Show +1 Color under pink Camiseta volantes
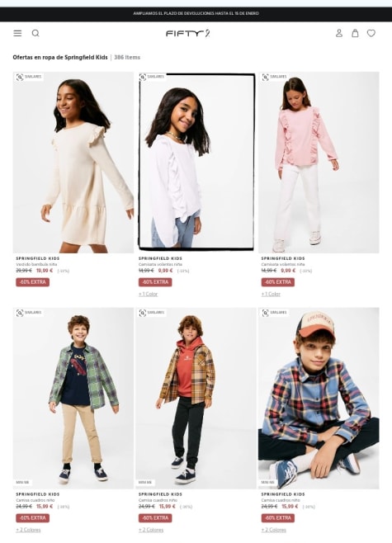The image size is (392, 543). (271, 294)
